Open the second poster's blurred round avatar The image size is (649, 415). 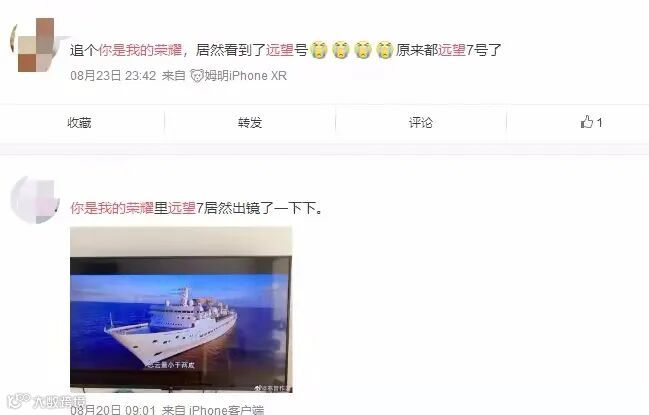(35, 200)
